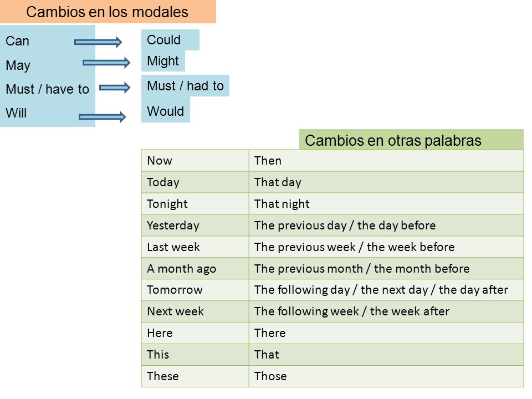This screenshot has width=532, height=399.
Task: Click the 'Those' table cell
Action: coord(386,376)
